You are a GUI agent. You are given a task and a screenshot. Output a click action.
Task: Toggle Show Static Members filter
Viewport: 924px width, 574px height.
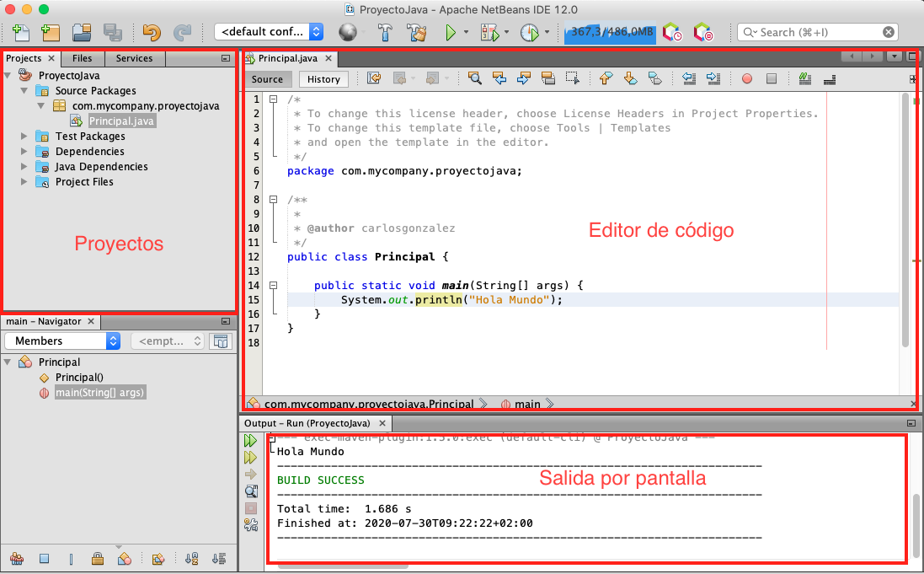point(71,559)
